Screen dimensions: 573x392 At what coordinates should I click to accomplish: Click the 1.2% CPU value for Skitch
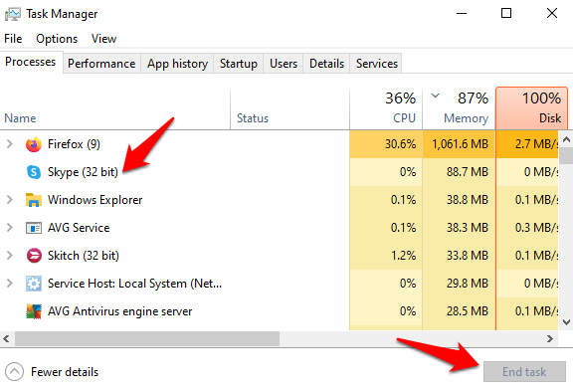point(404,256)
